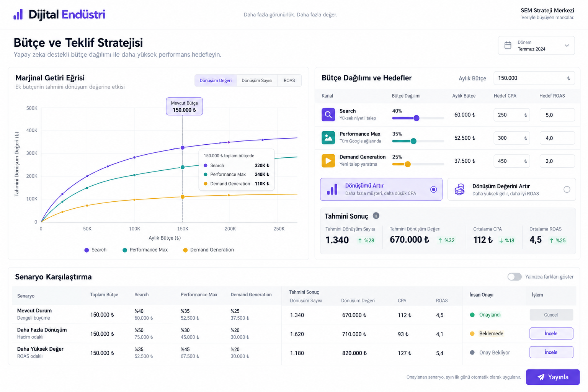Image resolution: width=588 pixels, height=392 pixels.
Task: Click the Performance Max image icon
Action: 328,138
